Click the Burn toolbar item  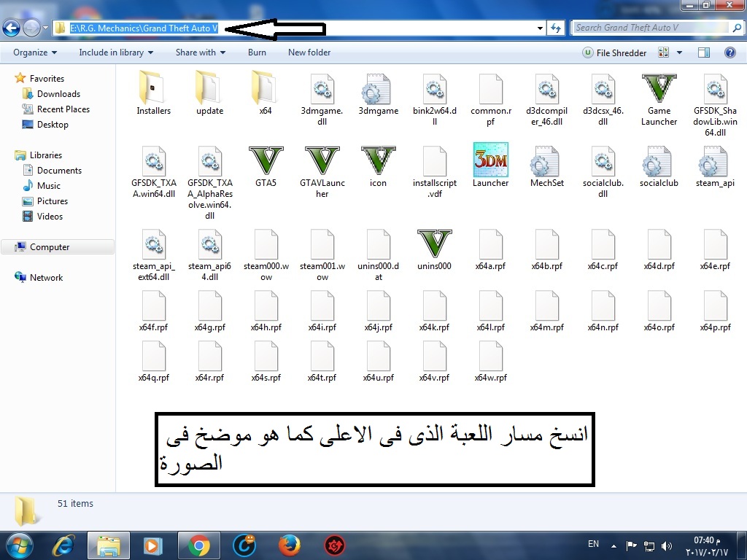(257, 52)
